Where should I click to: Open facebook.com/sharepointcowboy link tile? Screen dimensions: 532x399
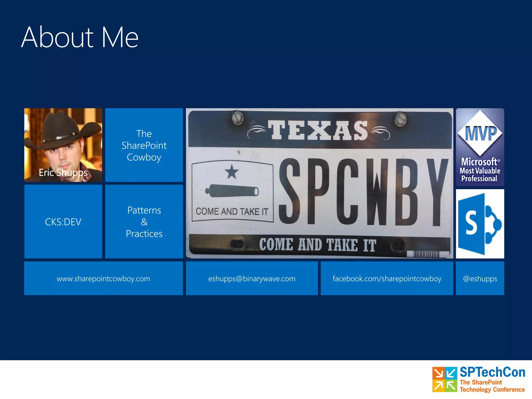point(387,278)
